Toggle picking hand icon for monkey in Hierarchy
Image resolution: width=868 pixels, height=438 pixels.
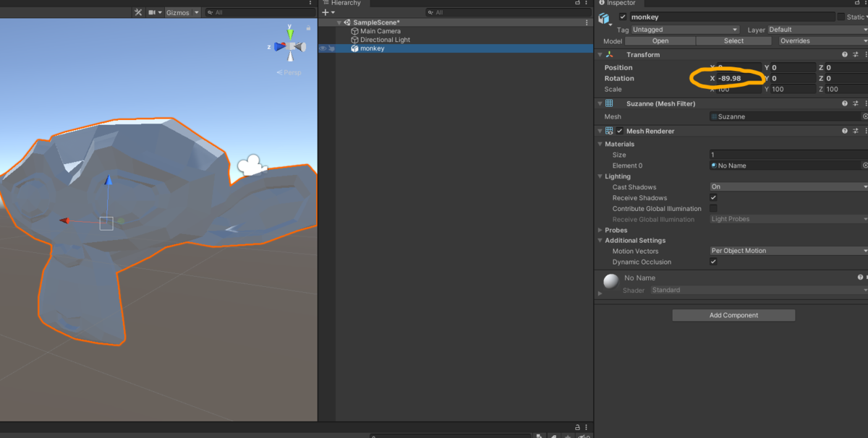click(x=331, y=48)
